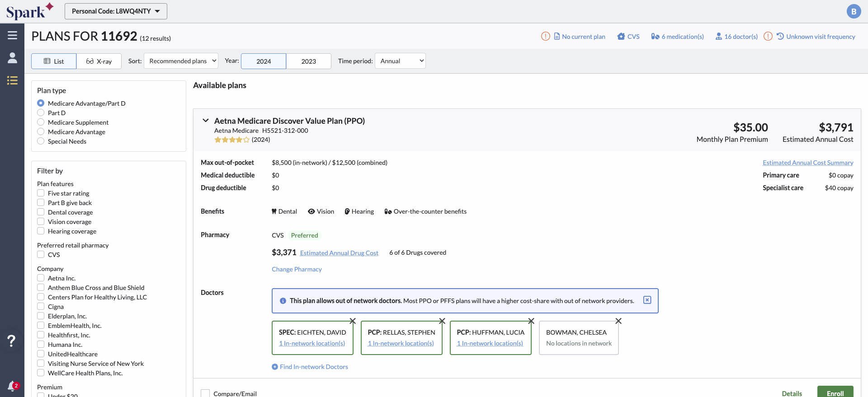Check the Humana Inc. company filter
The height and width of the screenshot is (397, 868).
(41, 345)
